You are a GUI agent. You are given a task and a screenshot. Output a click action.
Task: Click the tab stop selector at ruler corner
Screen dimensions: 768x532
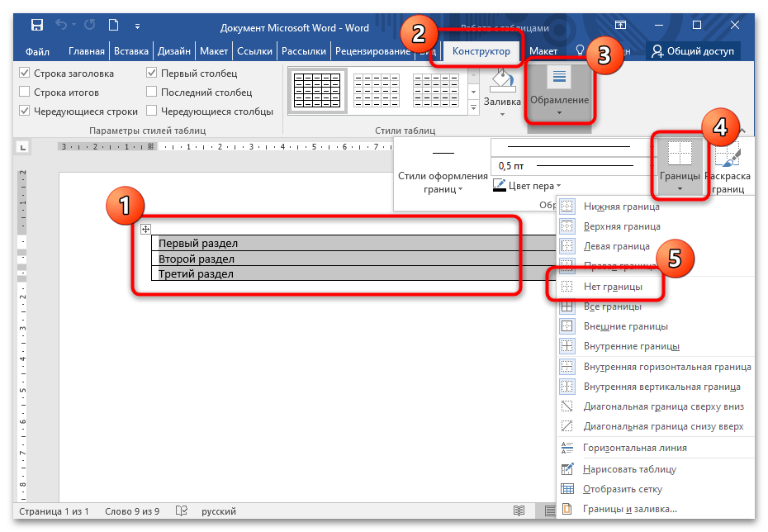pos(22,146)
